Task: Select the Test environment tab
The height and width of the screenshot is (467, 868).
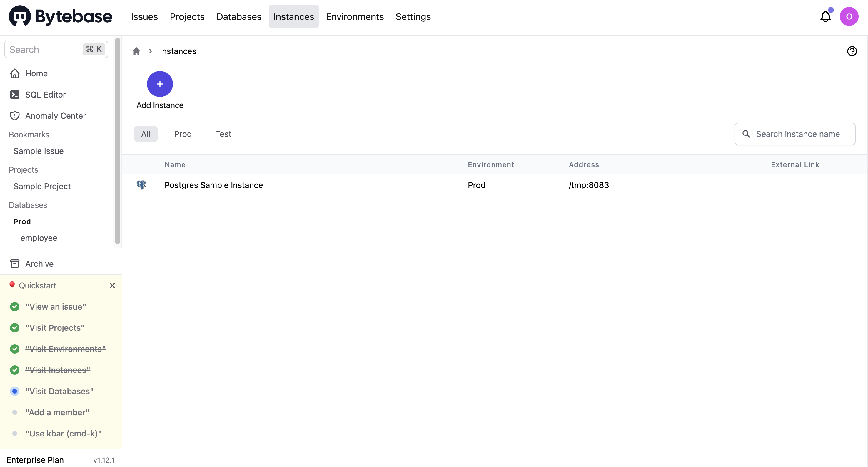Action: tap(223, 134)
